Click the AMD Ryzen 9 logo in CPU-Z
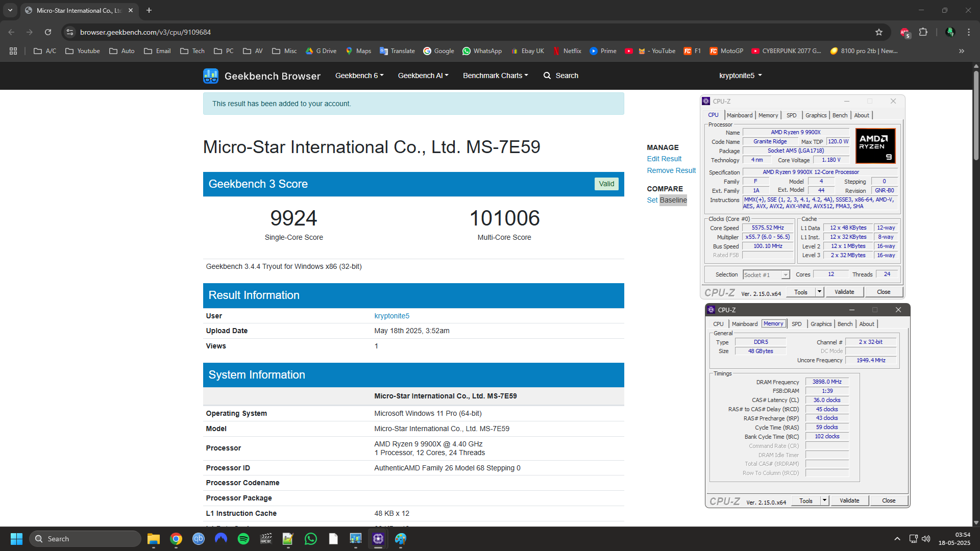 (x=875, y=146)
